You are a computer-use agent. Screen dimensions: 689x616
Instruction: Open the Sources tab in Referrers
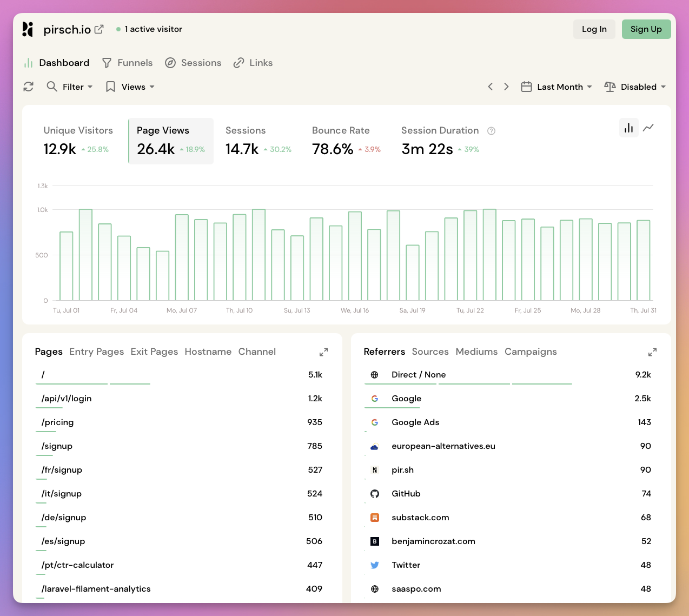[430, 352]
